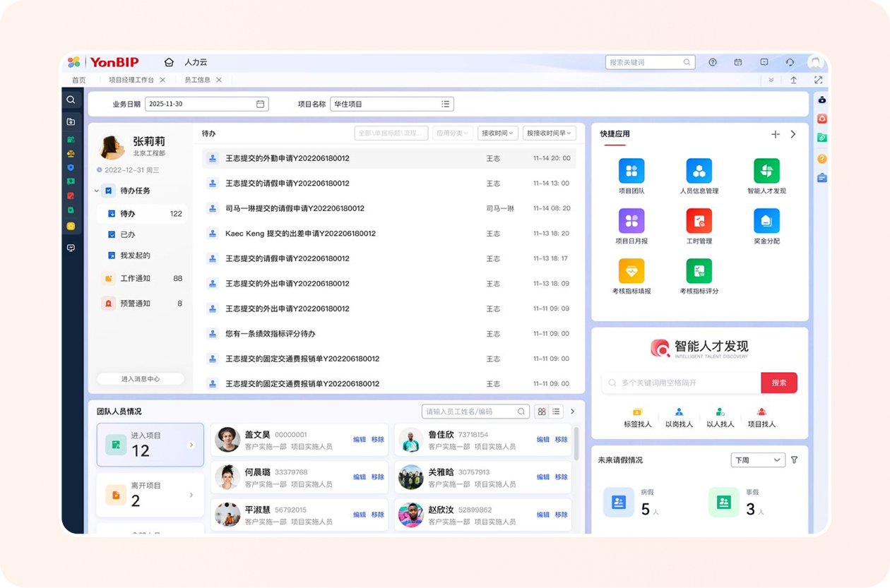Click 移除 for 鲁佳欣

pyautogui.click(x=562, y=439)
